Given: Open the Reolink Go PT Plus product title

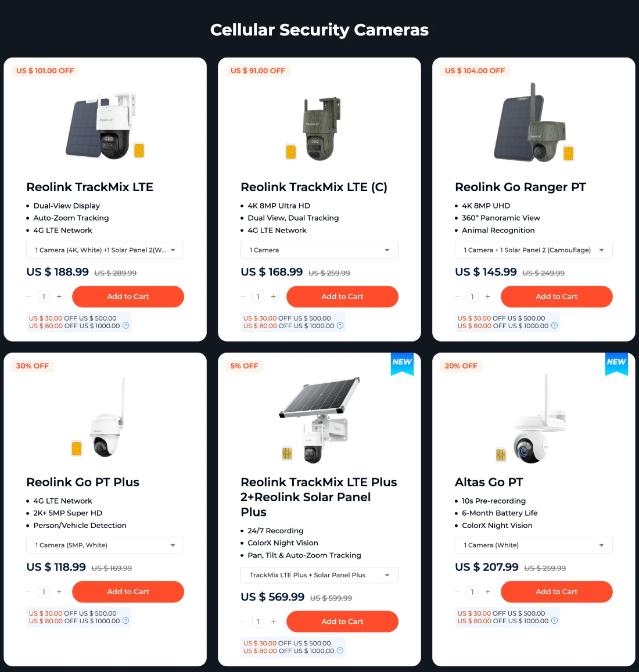Looking at the screenshot, I should (x=83, y=482).
